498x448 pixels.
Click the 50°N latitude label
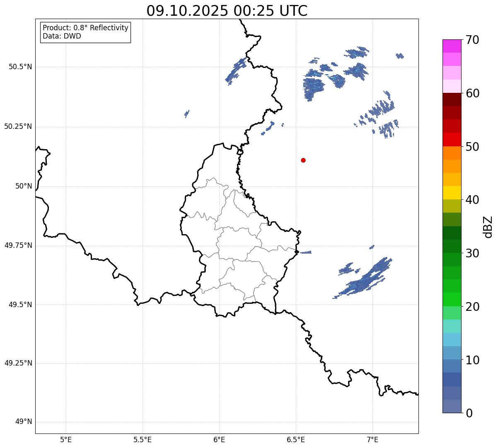(24, 186)
